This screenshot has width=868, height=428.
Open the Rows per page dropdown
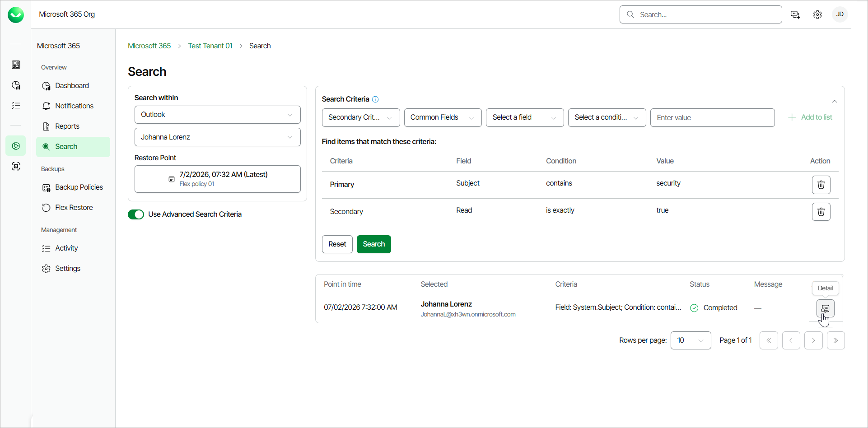(x=691, y=340)
